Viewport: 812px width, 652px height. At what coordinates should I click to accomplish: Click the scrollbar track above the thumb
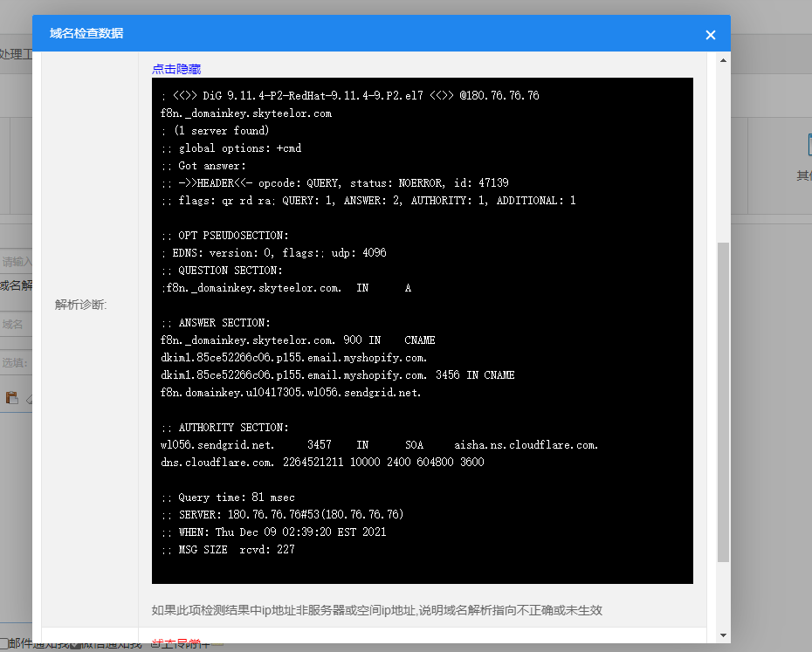point(723,148)
